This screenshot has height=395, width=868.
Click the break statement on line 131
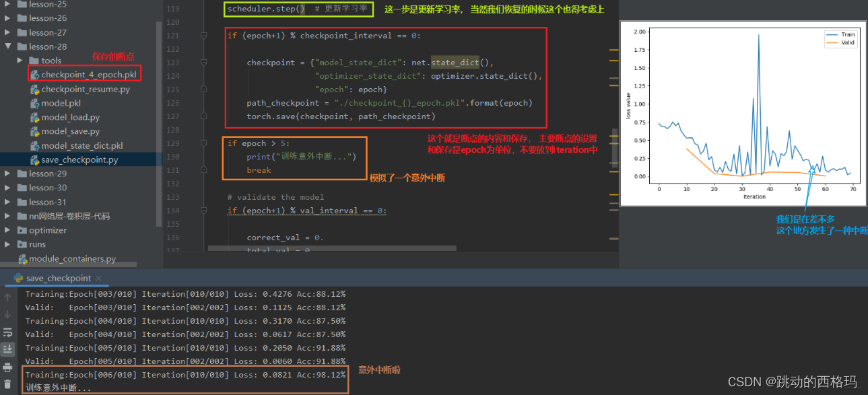point(259,170)
